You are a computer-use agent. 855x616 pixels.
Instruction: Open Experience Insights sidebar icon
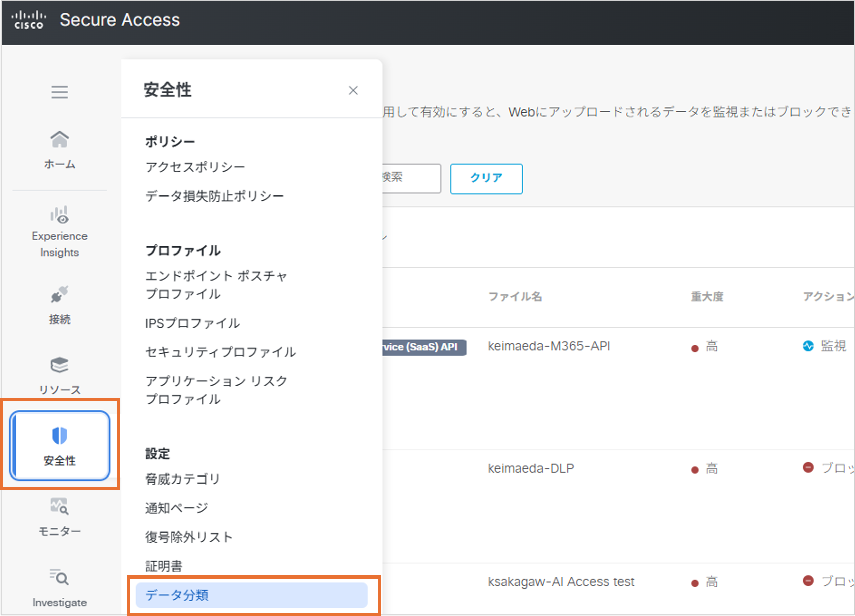click(60, 215)
